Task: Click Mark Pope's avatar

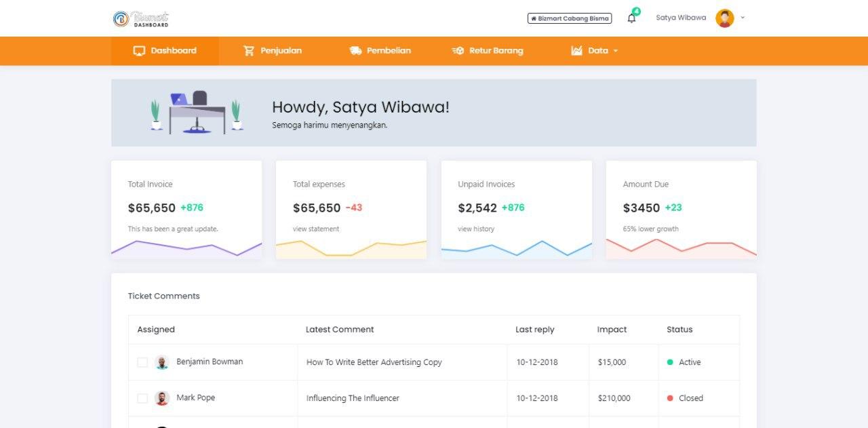Action: [x=161, y=398]
